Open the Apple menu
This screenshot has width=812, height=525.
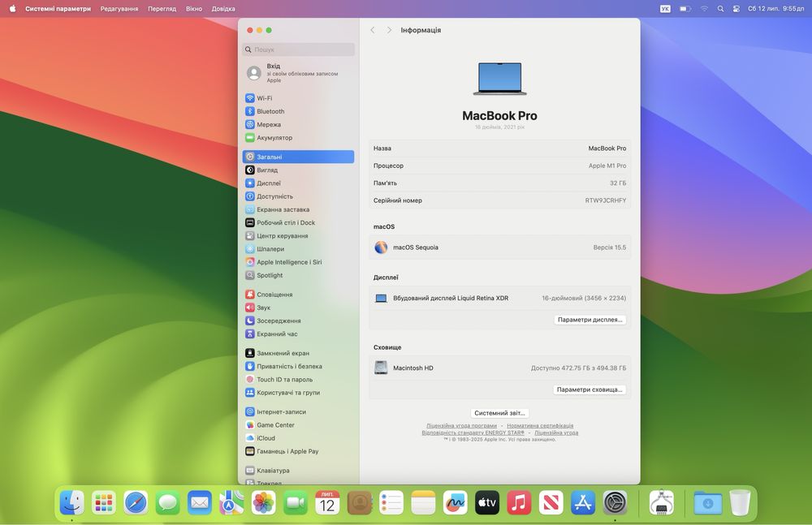tap(12, 9)
